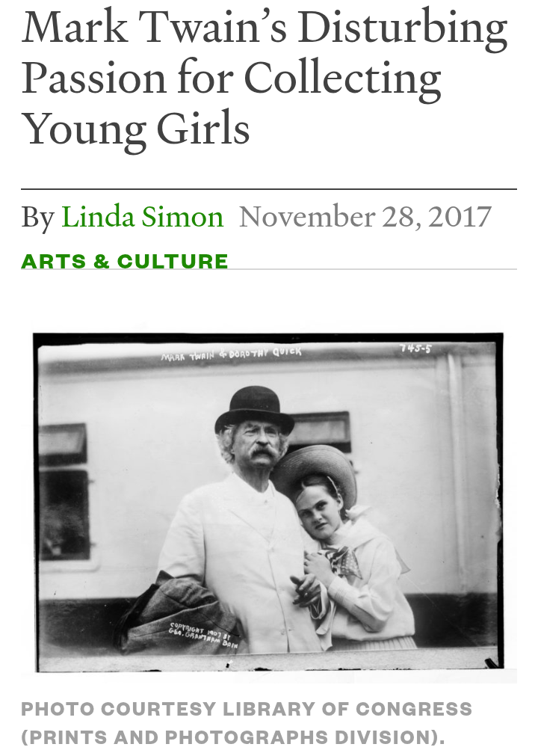Click the words "Mark Twain's" in the headline
538x756 pixels.
(x=152, y=30)
